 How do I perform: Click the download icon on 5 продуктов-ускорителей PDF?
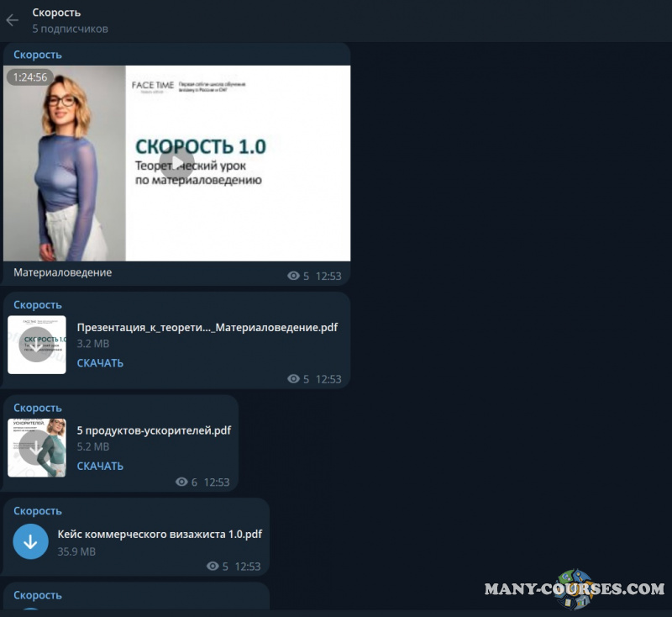click(37, 447)
